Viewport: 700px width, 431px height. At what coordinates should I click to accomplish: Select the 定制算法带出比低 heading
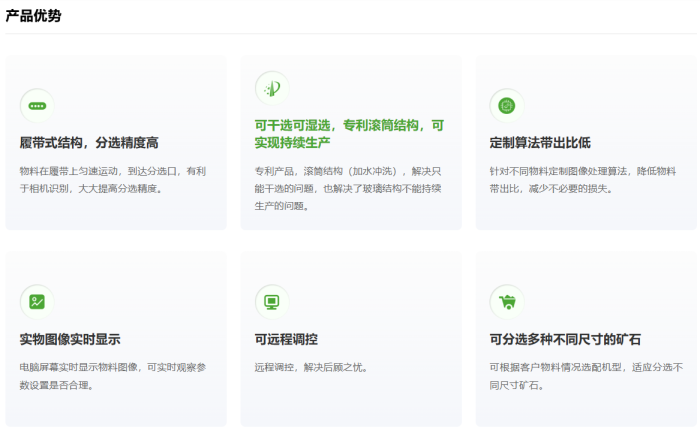[540, 143]
